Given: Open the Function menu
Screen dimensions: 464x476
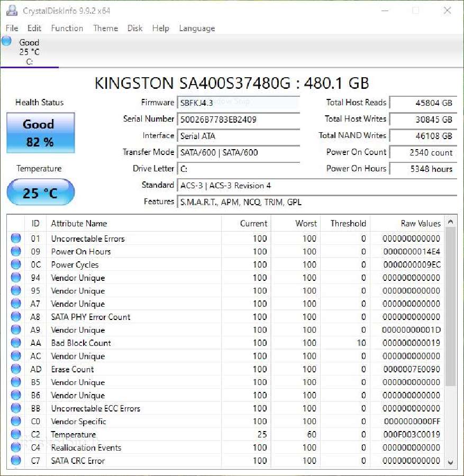Looking at the screenshot, I should (x=67, y=28).
